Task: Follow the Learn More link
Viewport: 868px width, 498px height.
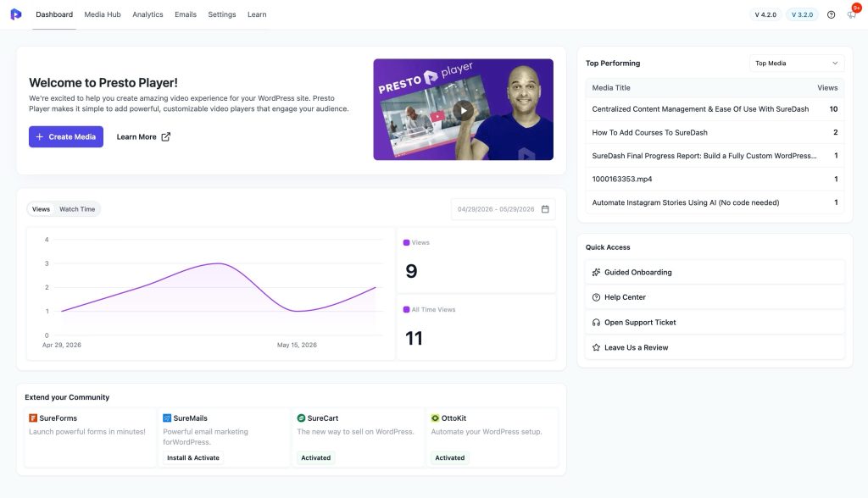Action: click(143, 136)
